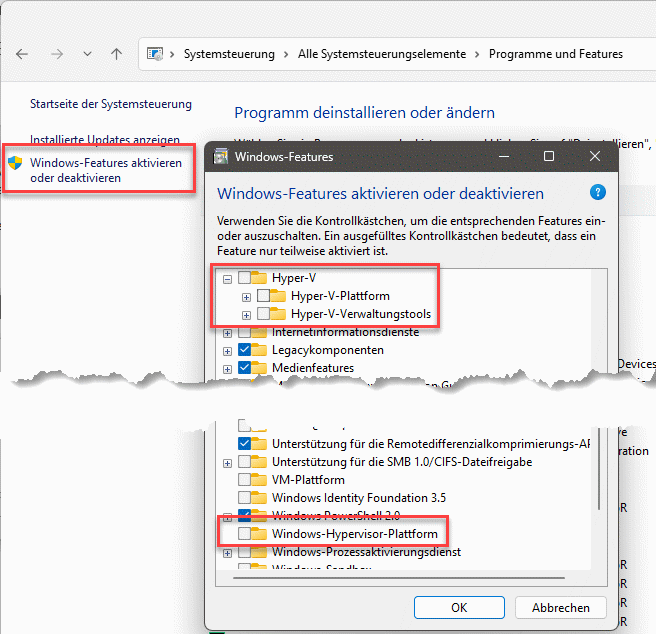Open help with the blue question mark
Image resolution: width=656 pixels, height=634 pixels.
point(598,193)
